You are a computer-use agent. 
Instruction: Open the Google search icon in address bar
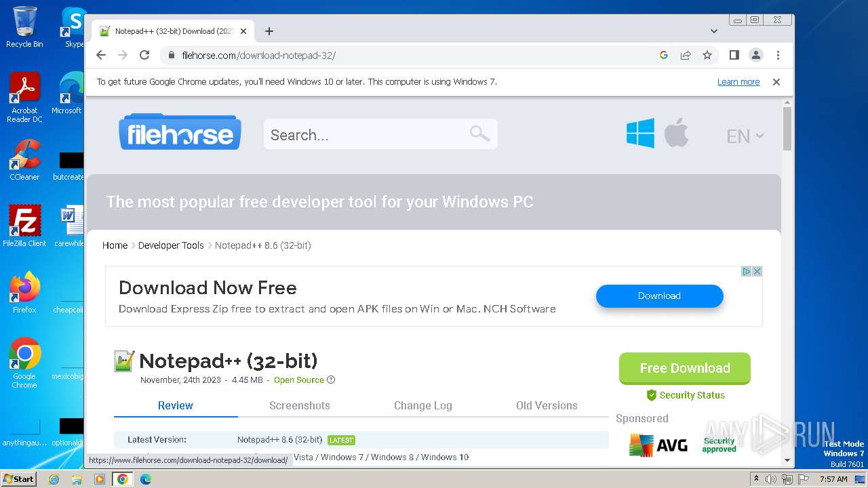(x=664, y=55)
